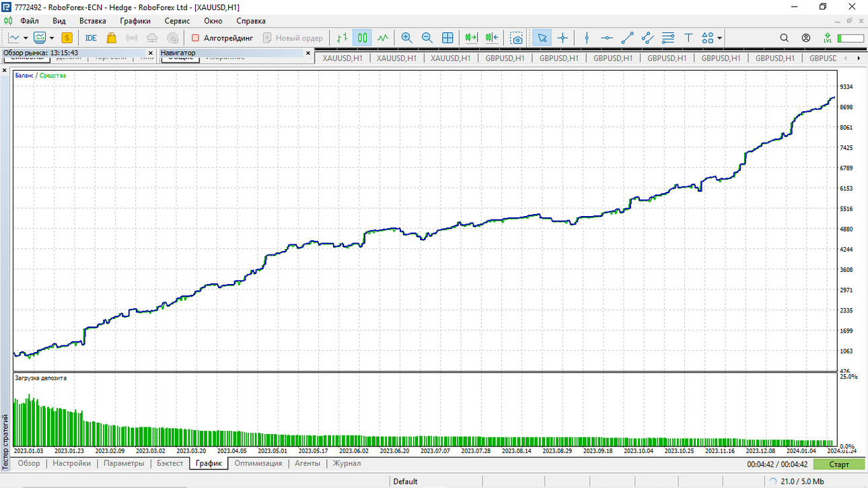
Task: Show Market Watch via dollar icon
Action: [x=67, y=38]
